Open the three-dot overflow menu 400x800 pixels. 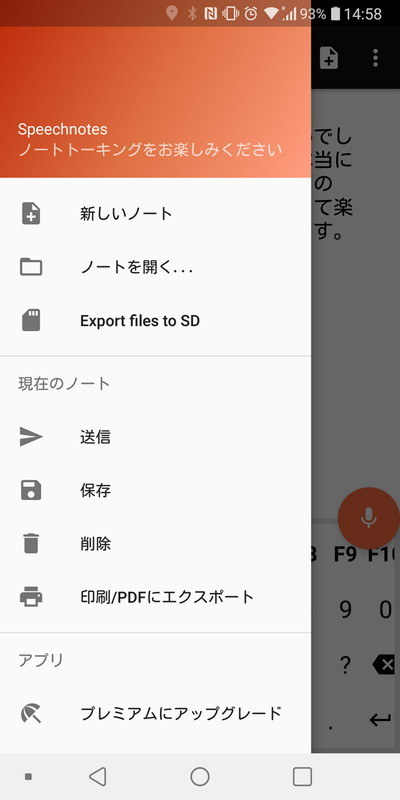pyautogui.click(x=376, y=58)
